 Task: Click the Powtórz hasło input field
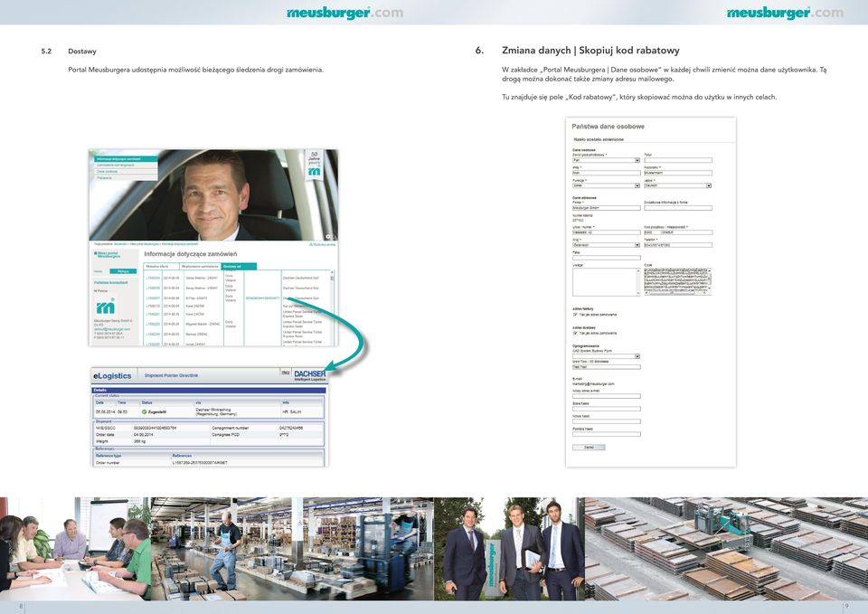click(x=606, y=434)
